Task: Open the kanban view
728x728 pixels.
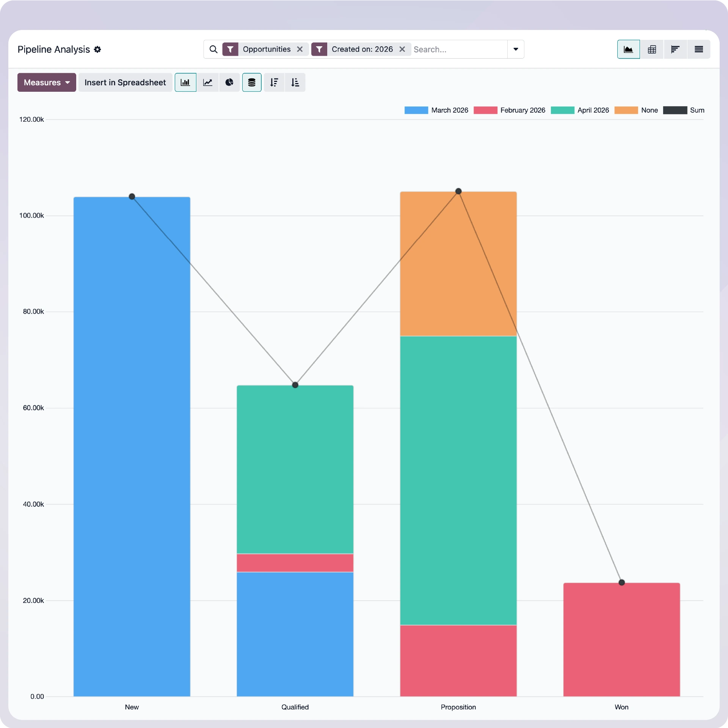Action: (x=675, y=49)
